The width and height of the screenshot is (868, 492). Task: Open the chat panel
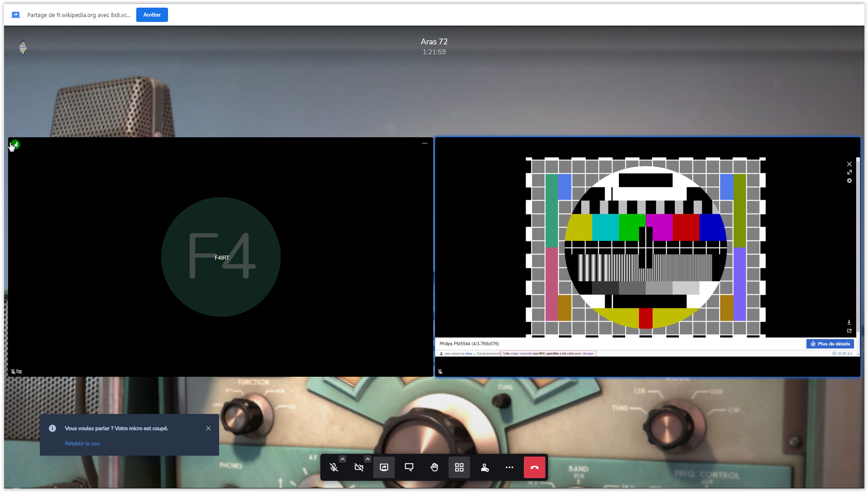pyautogui.click(x=409, y=467)
